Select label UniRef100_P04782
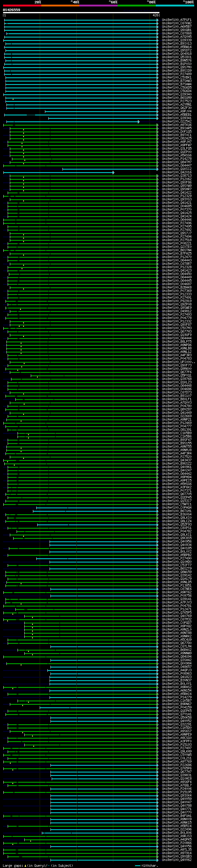The height and width of the screenshot is (868, 197). 177,531
